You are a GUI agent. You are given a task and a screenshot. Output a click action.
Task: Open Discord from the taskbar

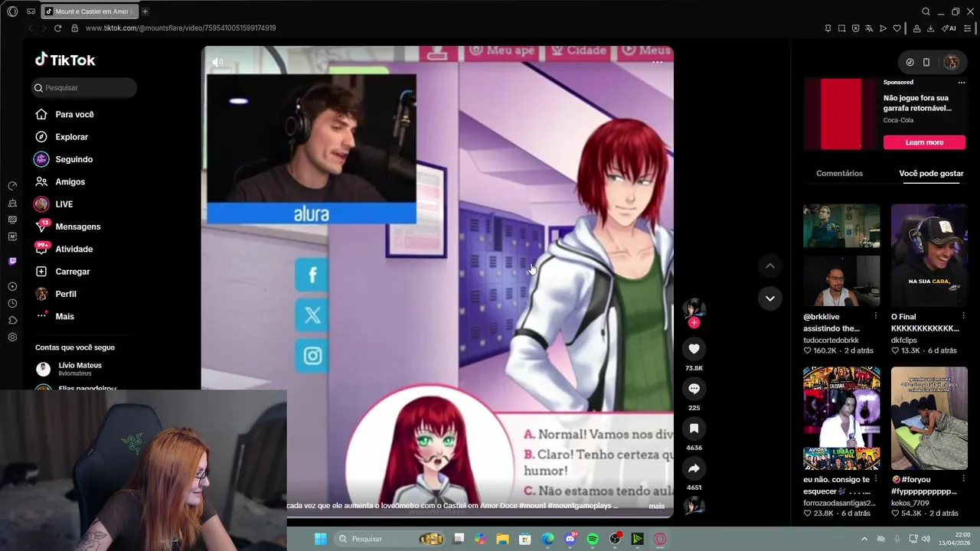[x=570, y=539]
